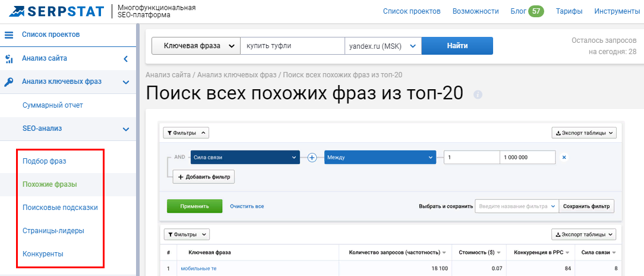Click the site analysis chart icon
This screenshot has width=644, height=276.
(x=9, y=59)
